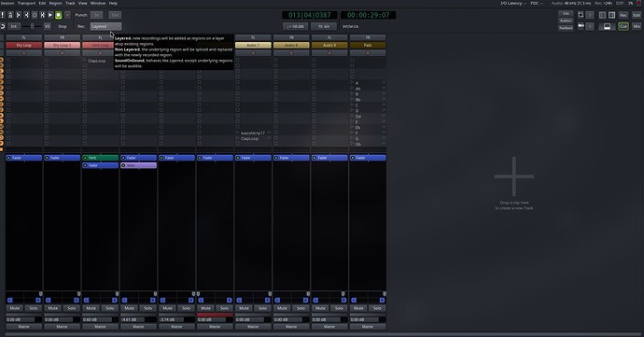Click the Rec page button at top right
The height and width of the screenshot is (337, 644).
(x=623, y=15)
